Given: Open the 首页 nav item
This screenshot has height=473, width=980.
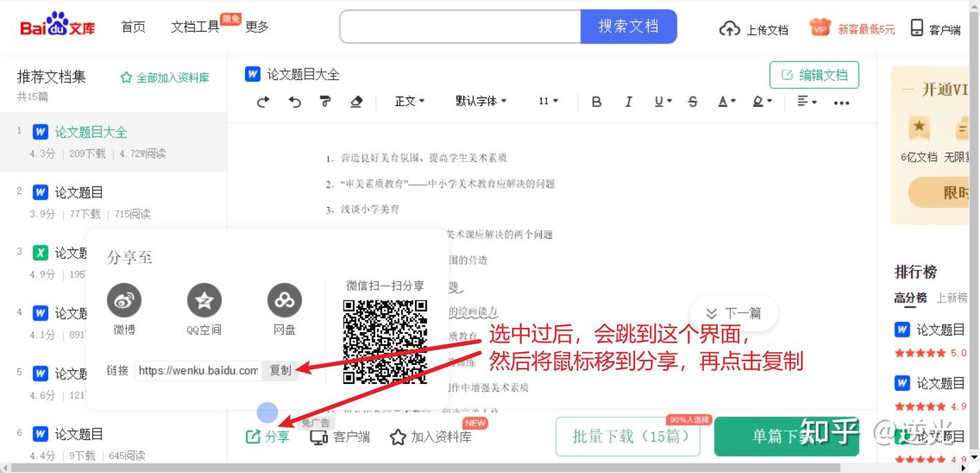Looking at the screenshot, I should [133, 27].
